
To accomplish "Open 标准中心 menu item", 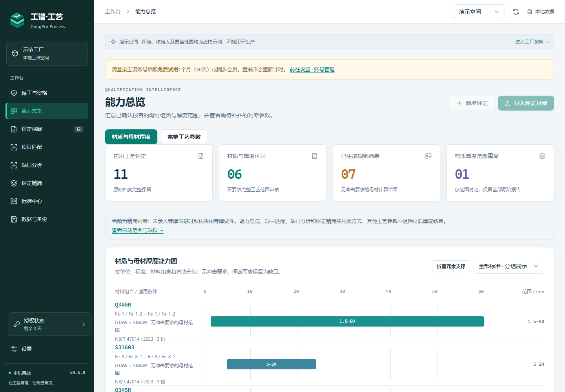I will click(47, 201).
